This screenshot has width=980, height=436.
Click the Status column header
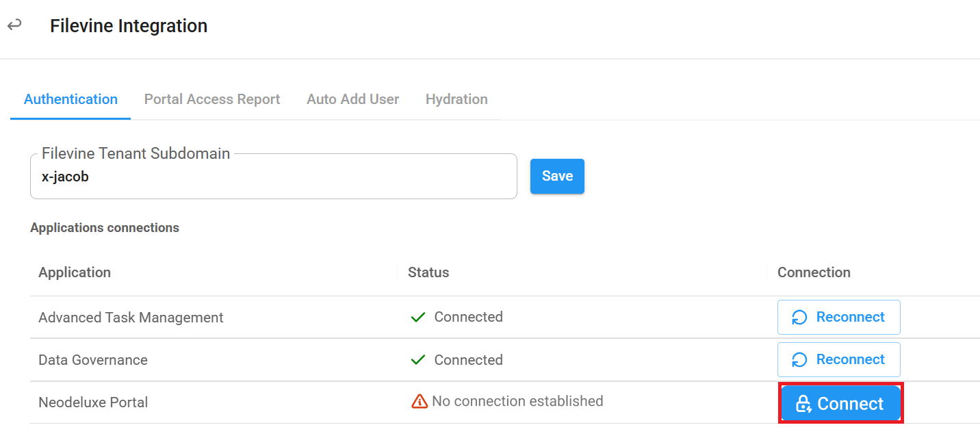click(428, 272)
